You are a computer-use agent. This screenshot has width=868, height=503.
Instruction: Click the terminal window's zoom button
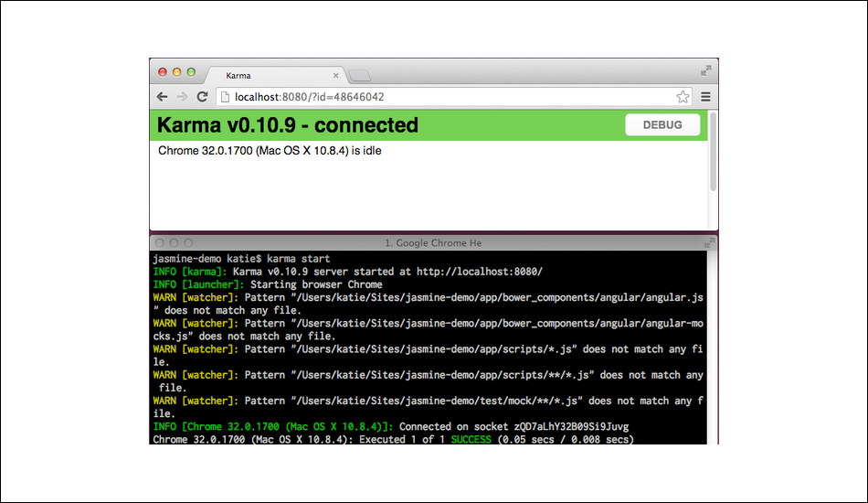188,242
